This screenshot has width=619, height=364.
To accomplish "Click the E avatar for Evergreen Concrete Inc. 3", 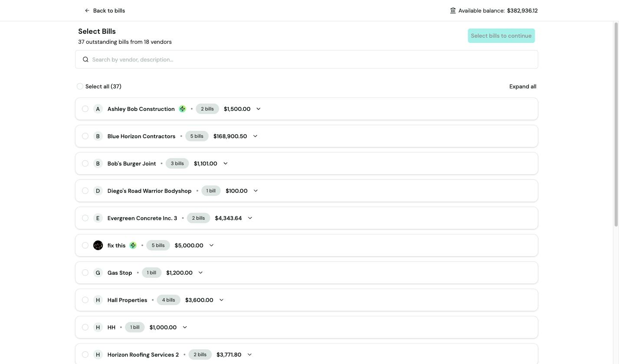I will pos(98,218).
